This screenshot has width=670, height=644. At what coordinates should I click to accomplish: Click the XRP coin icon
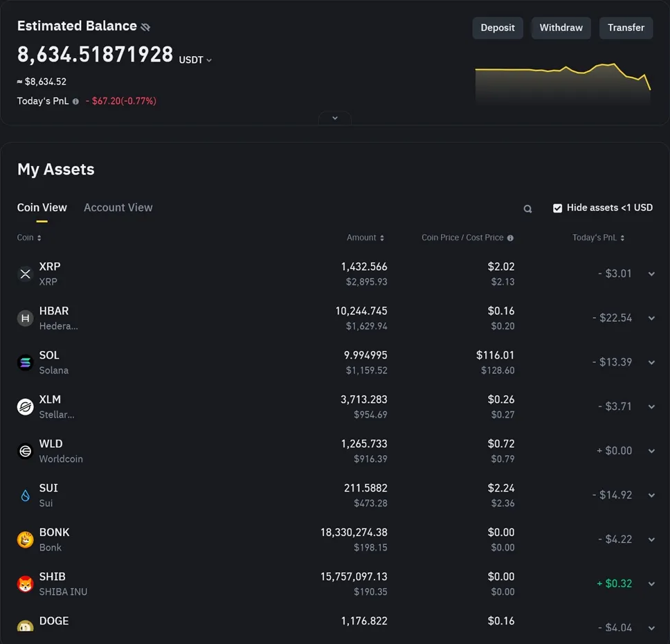coord(25,274)
